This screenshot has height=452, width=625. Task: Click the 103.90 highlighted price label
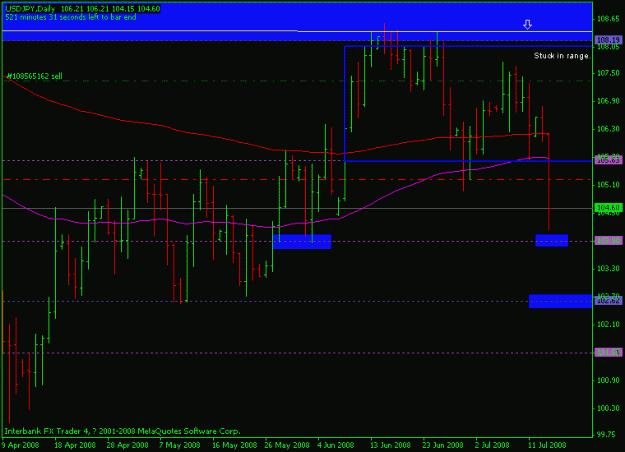(608, 241)
